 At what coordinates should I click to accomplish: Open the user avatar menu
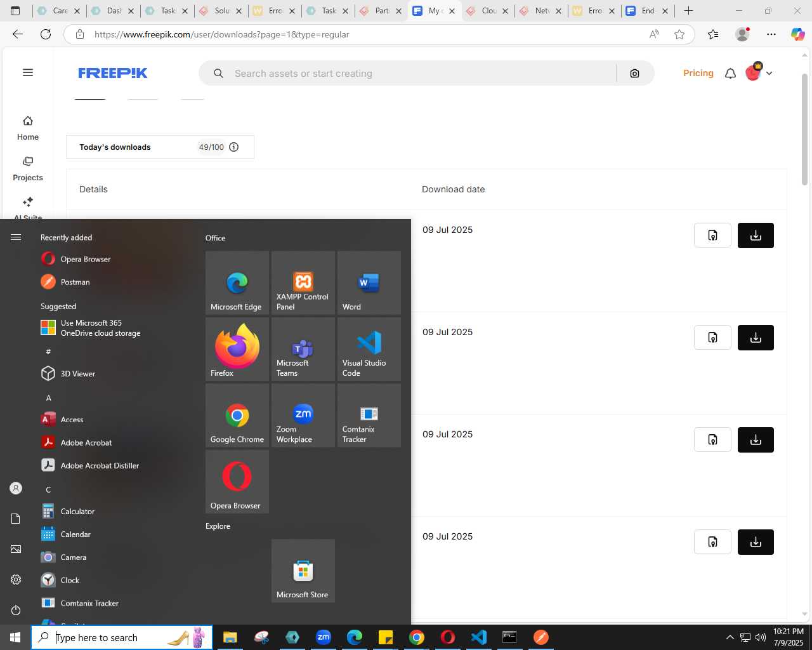[x=753, y=73]
